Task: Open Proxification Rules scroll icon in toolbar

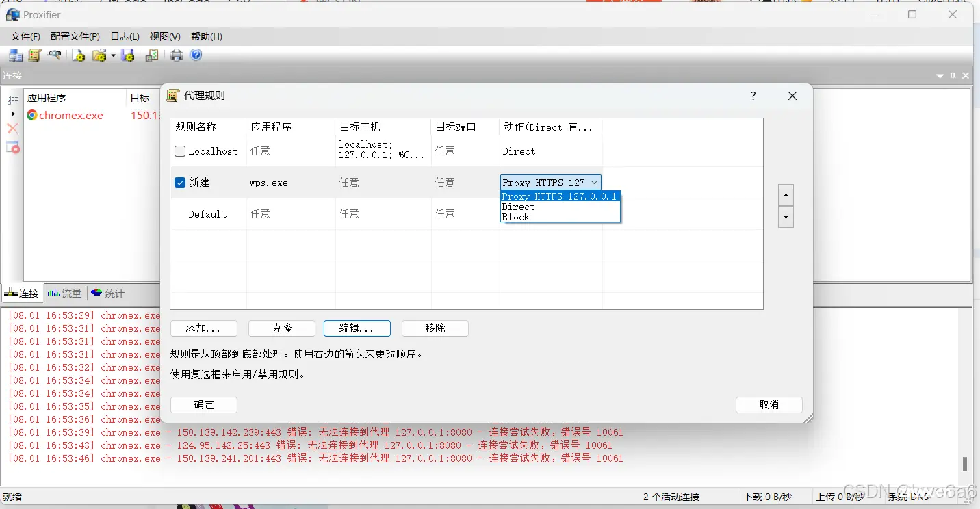Action: pyautogui.click(x=35, y=55)
